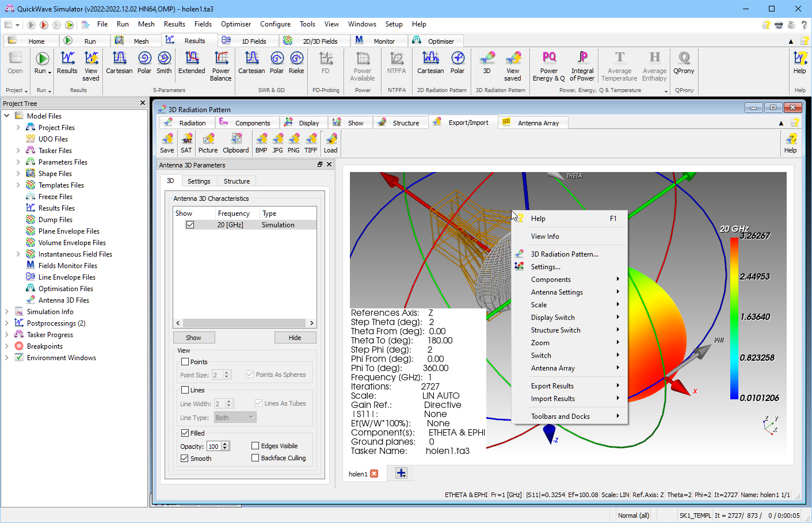Click the Hide button

coord(295,338)
